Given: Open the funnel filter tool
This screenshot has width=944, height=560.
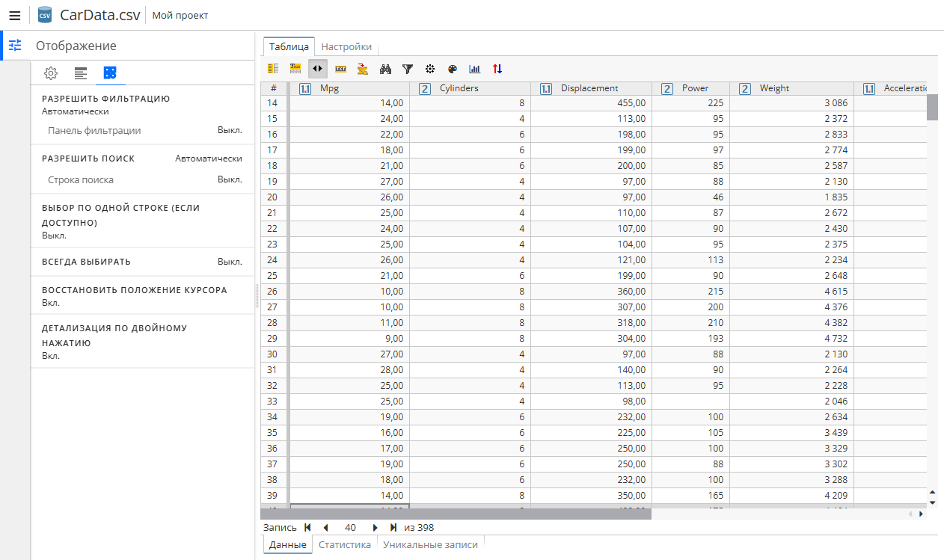Looking at the screenshot, I should [x=408, y=69].
